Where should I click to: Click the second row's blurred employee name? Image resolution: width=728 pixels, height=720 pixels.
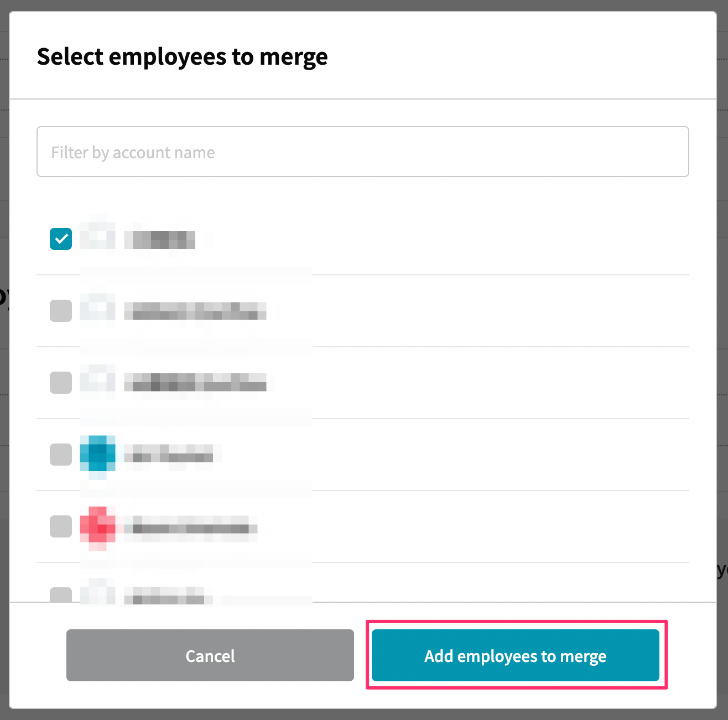(195, 311)
